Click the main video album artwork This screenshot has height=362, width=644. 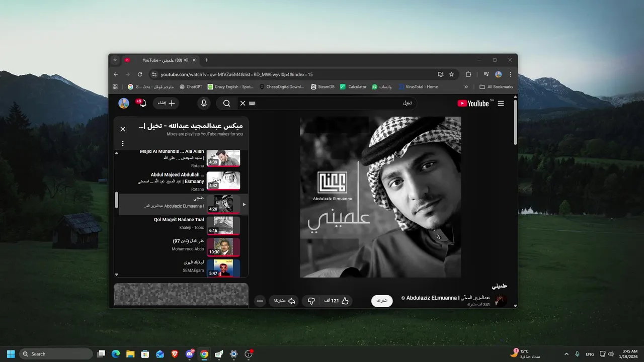(x=380, y=197)
